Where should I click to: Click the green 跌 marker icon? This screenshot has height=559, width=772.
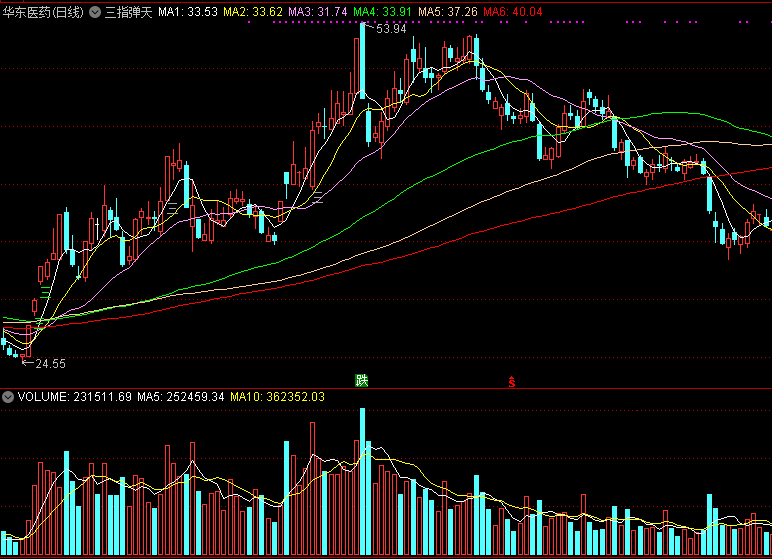(362, 380)
